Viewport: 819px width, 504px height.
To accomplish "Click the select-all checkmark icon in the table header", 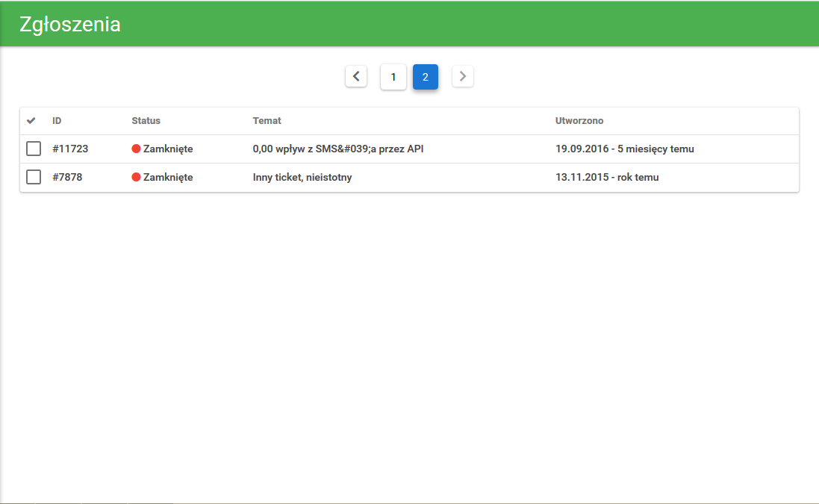I will pos(31,121).
